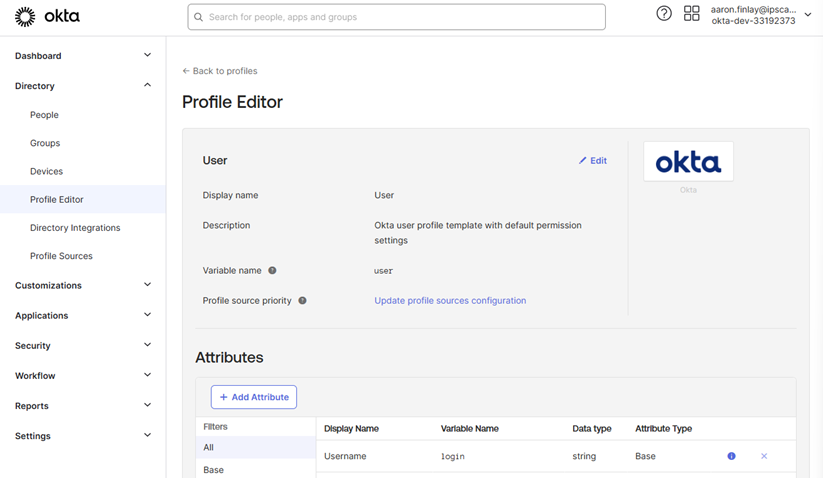The width and height of the screenshot is (823, 478).
Task: Click the Okta logo in header
Action: (47, 17)
